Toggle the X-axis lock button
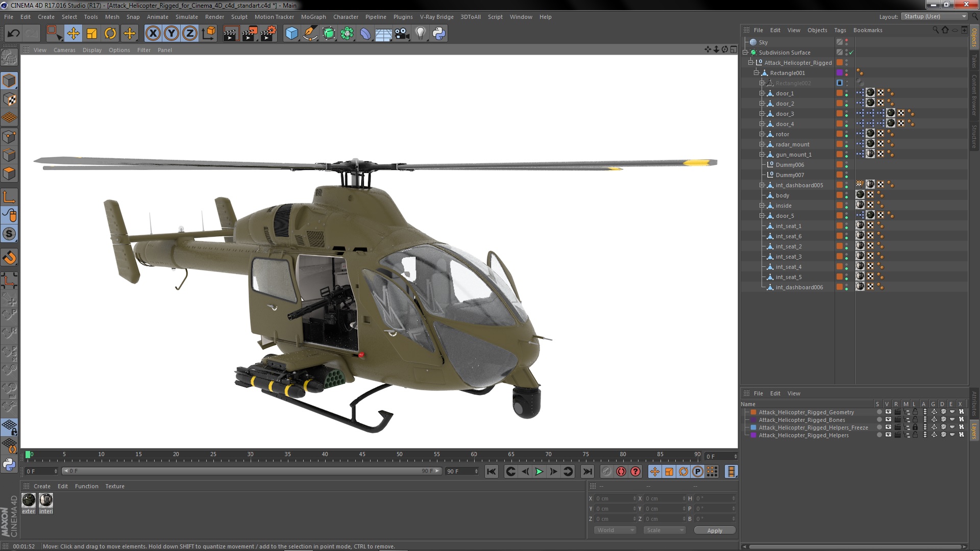The height and width of the screenshot is (551, 980). [x=153, y=34]
